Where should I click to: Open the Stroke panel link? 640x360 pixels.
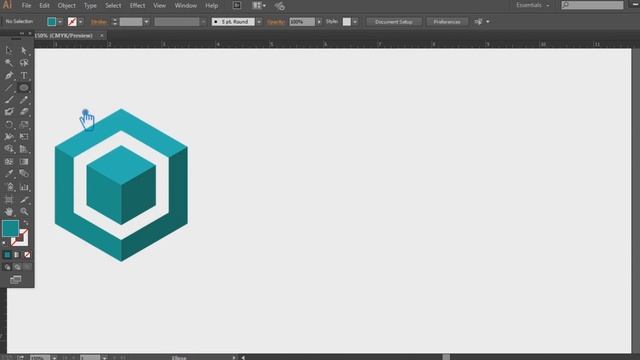[x=99, y=22]
